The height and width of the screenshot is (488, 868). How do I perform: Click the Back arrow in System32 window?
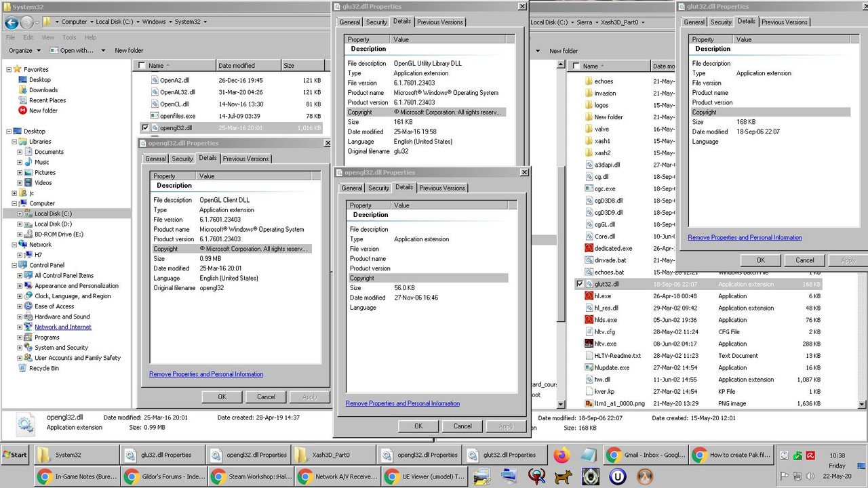tap(12, 22)
